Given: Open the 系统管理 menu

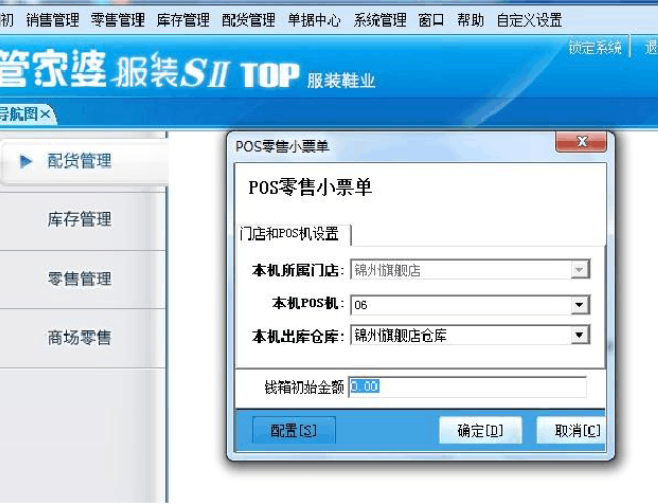Looking at the screenshot, I should point(380,20).
